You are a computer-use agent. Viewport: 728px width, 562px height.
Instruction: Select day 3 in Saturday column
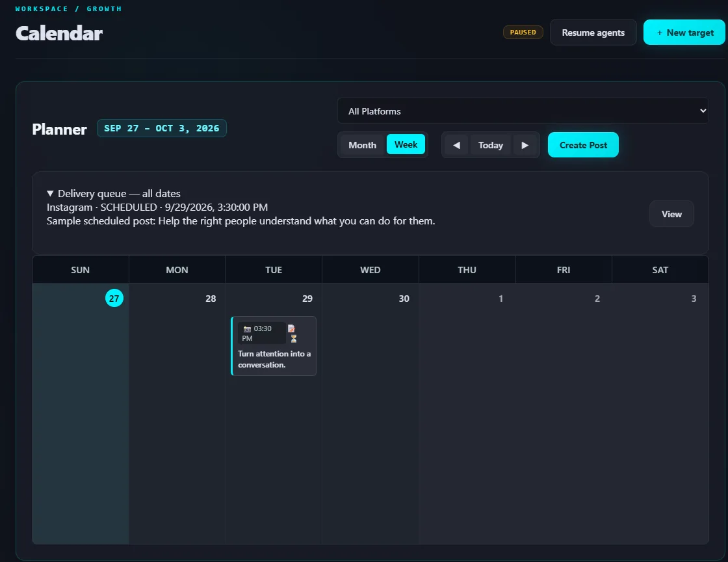click(694, 299)
